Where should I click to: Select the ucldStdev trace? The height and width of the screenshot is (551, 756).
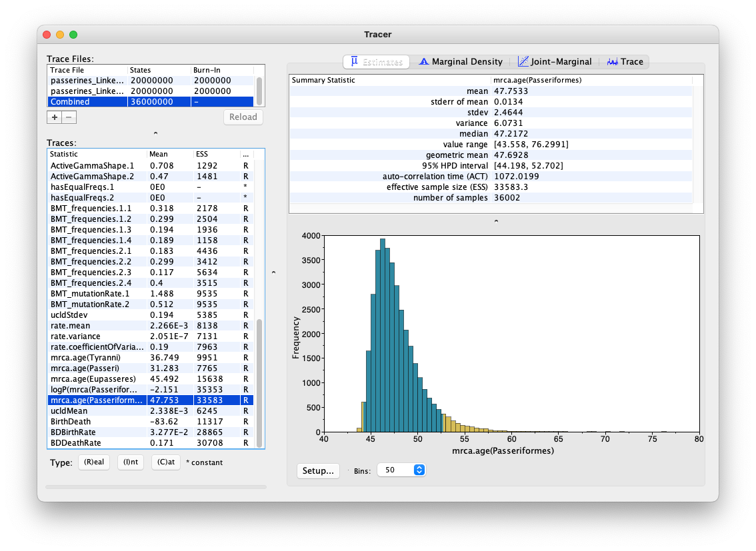pos(151,315)
